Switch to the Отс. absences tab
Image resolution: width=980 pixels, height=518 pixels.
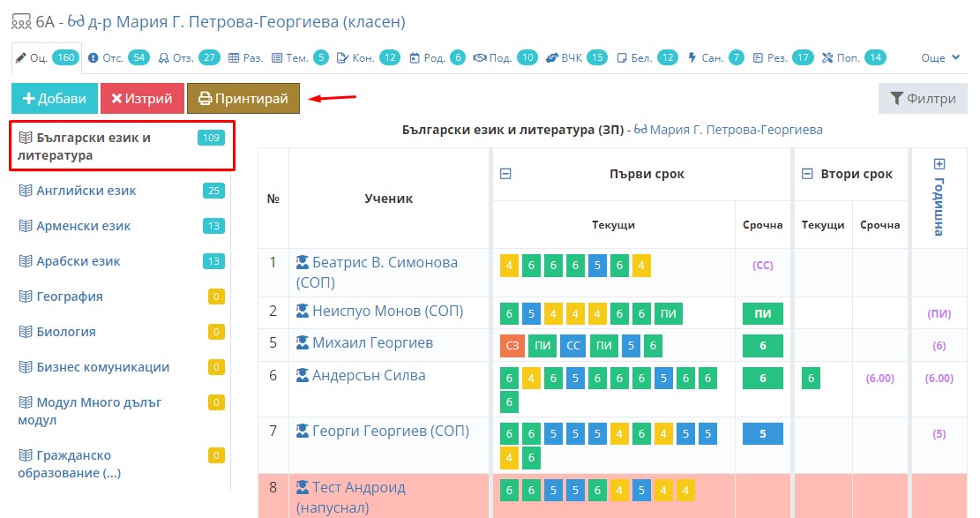[118, 58]
